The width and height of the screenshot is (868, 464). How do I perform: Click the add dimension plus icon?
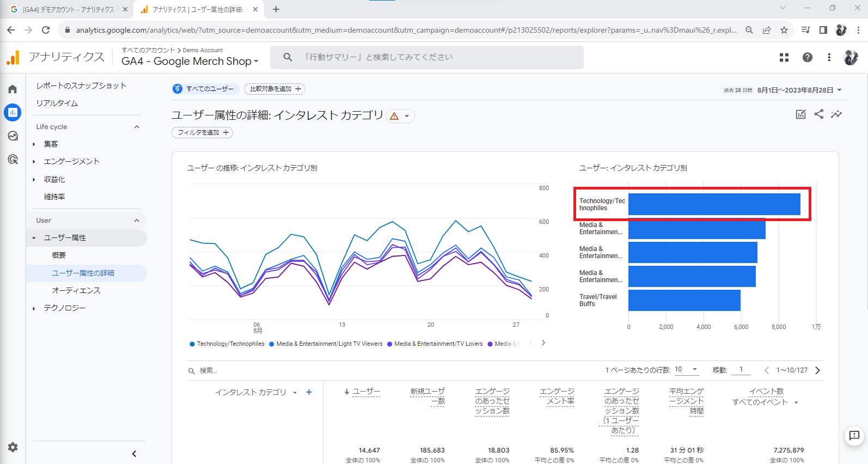click(309, 392)
